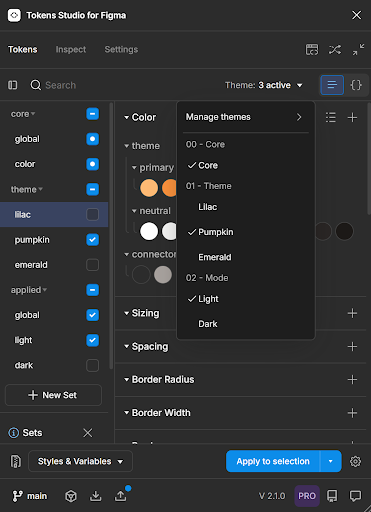This screenshot has height=512, width=371.
Task: Enable the dark token set checkbox
Action: click(x=92, y=365)
